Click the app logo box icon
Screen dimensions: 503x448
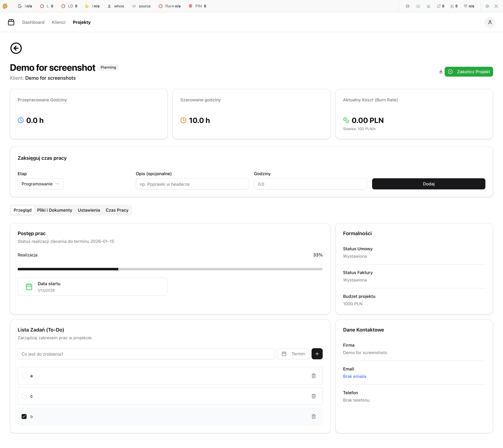point(11,22)
